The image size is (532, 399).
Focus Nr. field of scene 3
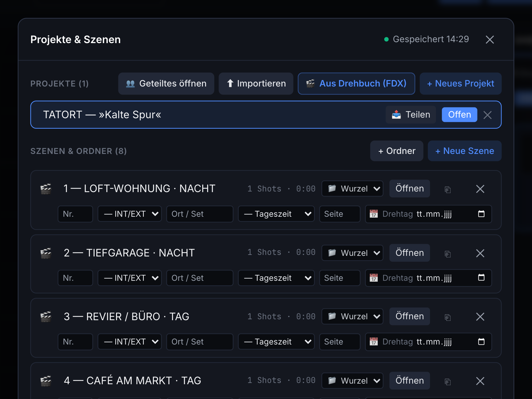[x=75, y=342]
